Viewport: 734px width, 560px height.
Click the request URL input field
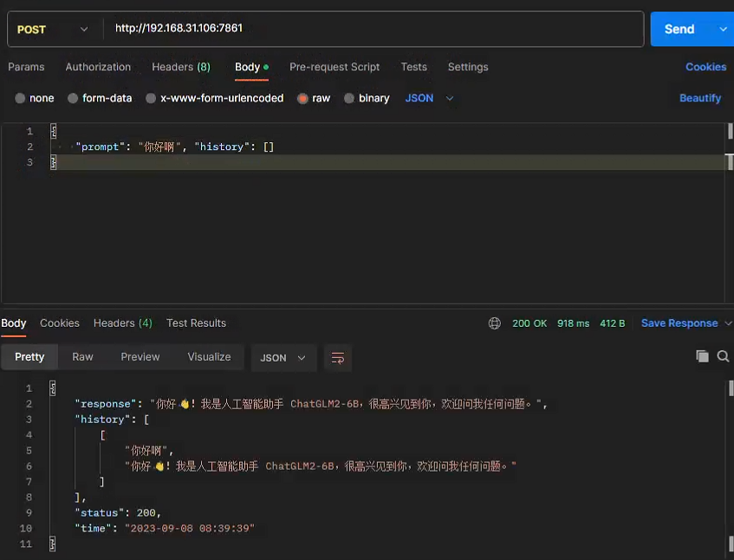click(x=347, y=29)
